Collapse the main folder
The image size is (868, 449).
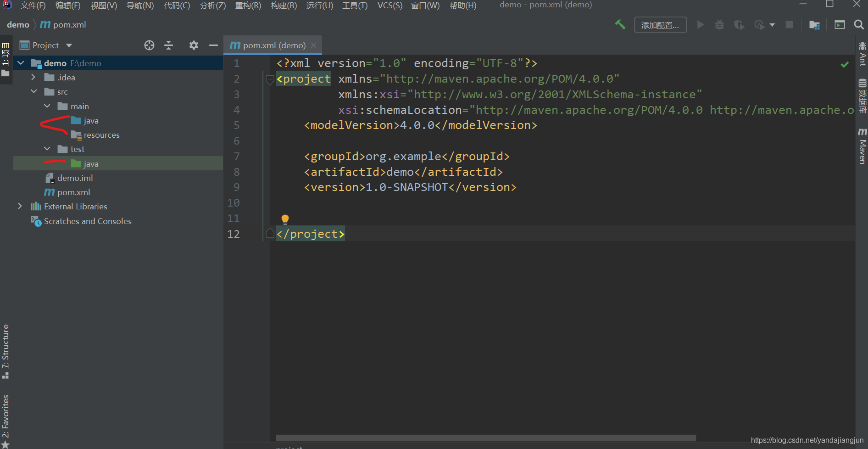47,106
